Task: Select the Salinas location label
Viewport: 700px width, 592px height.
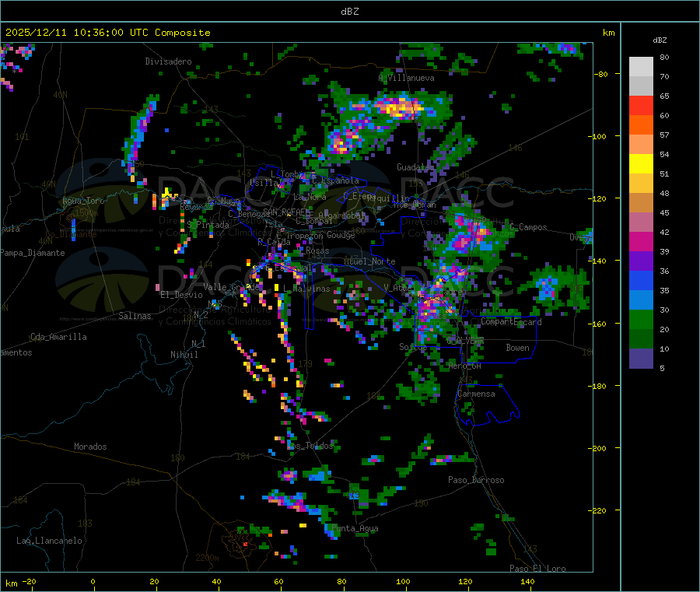Action: (x=137, y=317)
